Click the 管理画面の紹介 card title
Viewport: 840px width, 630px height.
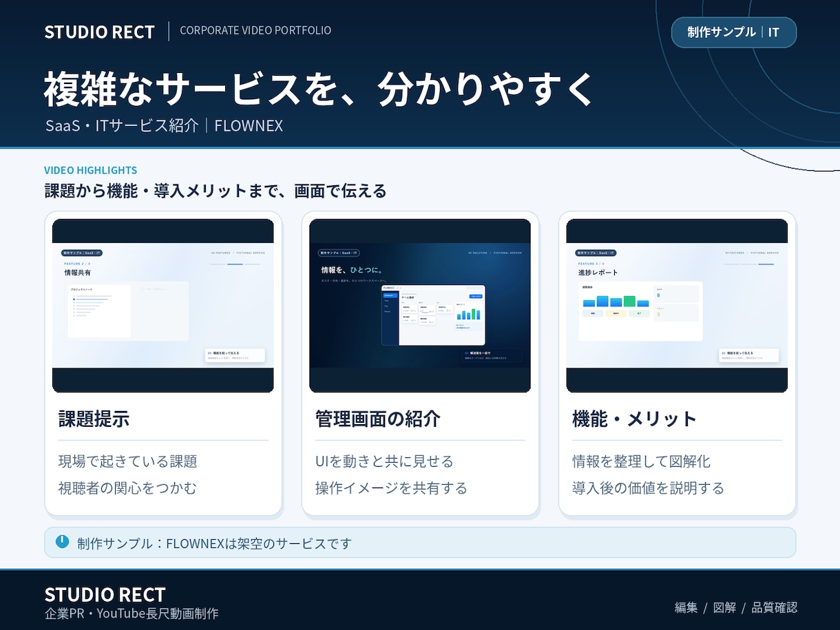click(378, 419)
